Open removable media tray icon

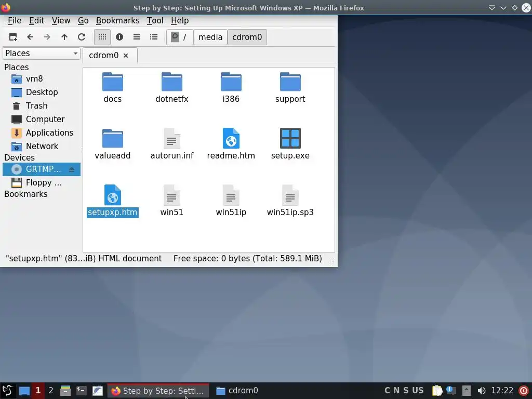pyautogui.click(x=467, y=391)
